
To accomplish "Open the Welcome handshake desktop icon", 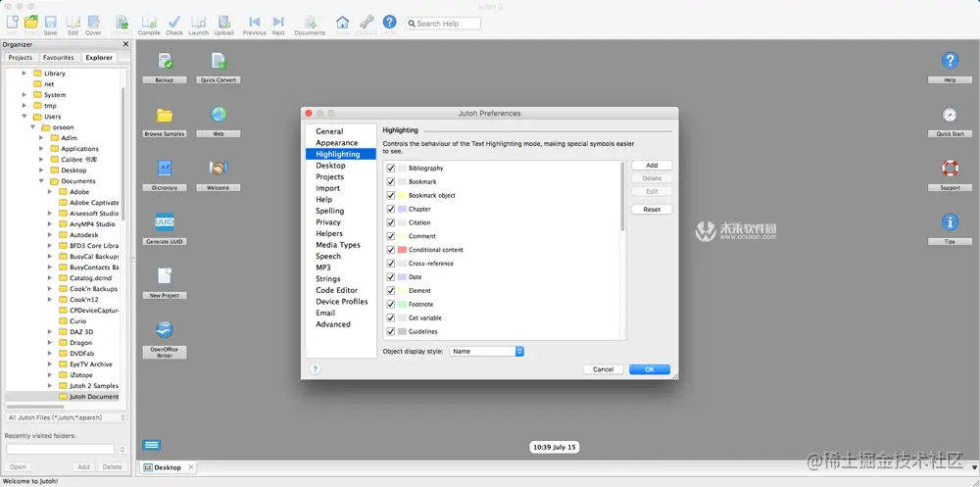I will pos(219,169).
